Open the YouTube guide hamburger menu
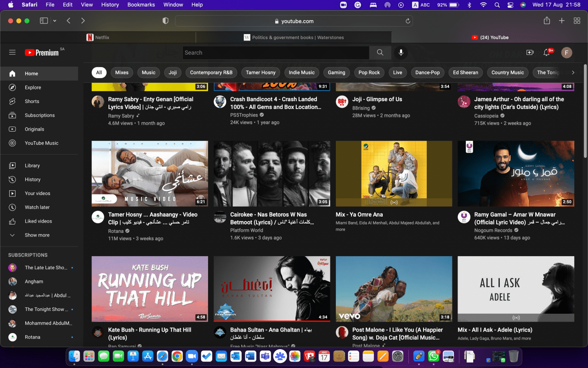 (x=12, y=52)
